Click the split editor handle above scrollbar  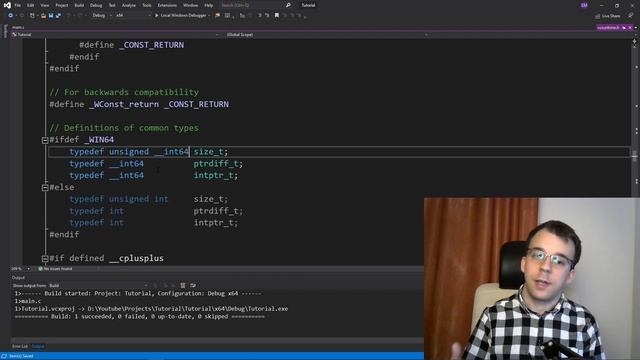635,41
